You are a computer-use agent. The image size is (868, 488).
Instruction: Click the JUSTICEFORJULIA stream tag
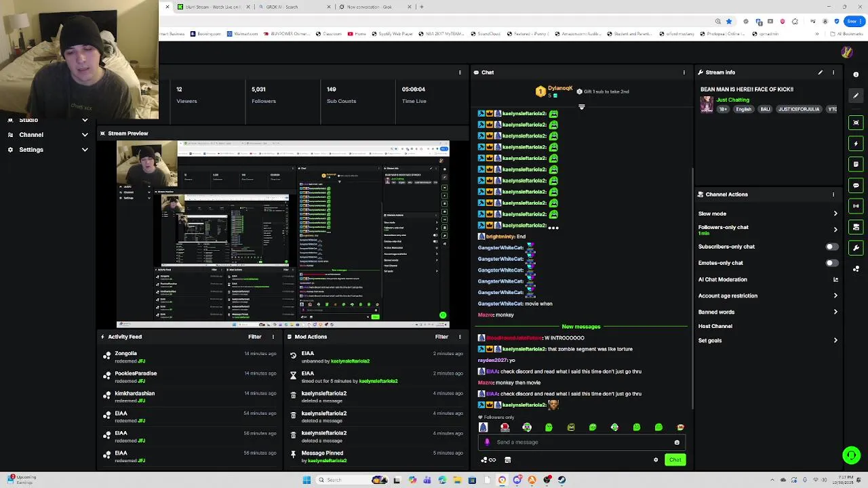click(799, 109)
